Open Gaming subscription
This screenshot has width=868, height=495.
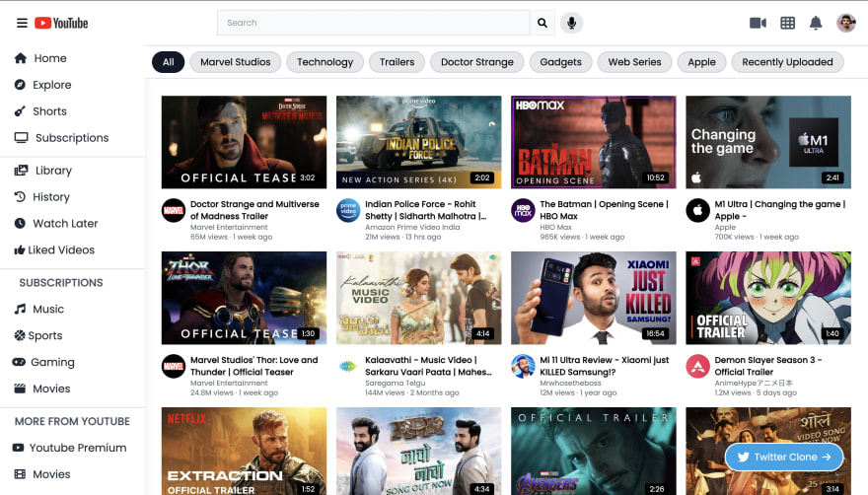tap(43, 362)
